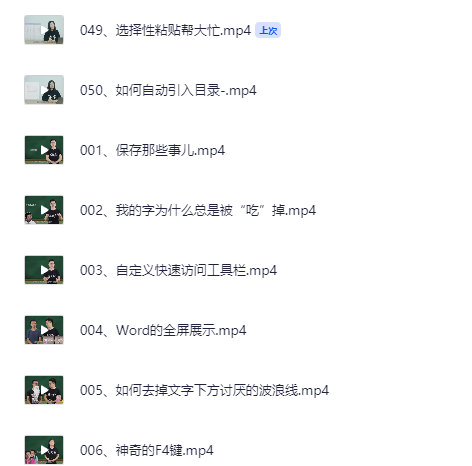Play video thumbnail for 002 我的字为什么总是被吃掉

coord(44,210)
